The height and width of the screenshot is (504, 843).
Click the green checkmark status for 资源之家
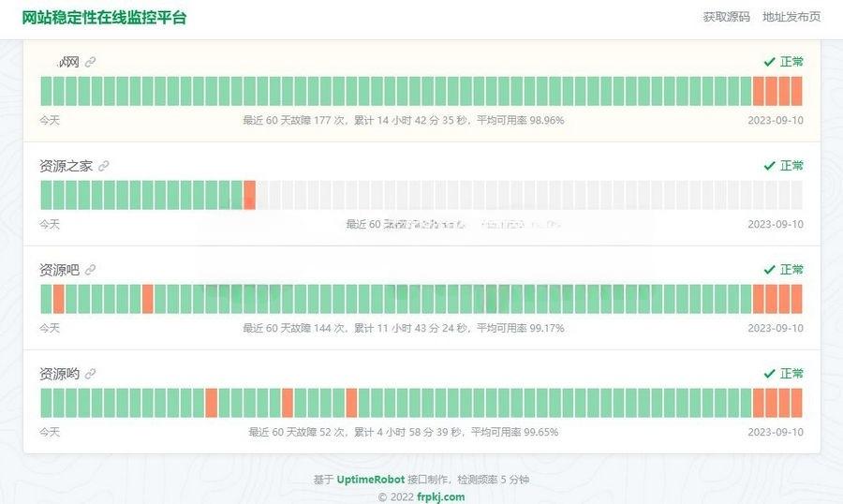tap(783, 166)
